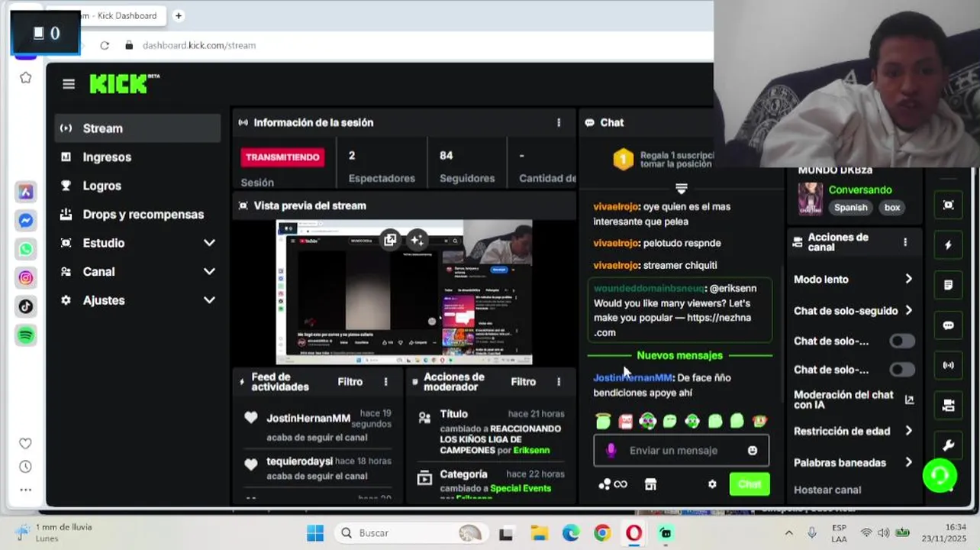Screen dimensions: 980x550
Task: Open Spotify in the Opera sidebar
Action: click(26, 335)
